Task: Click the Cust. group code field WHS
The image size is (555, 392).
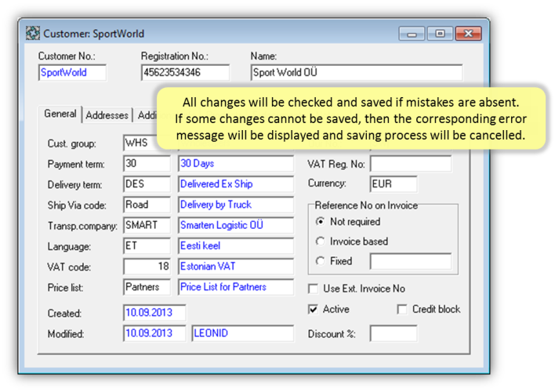Action: pos(140,143)
